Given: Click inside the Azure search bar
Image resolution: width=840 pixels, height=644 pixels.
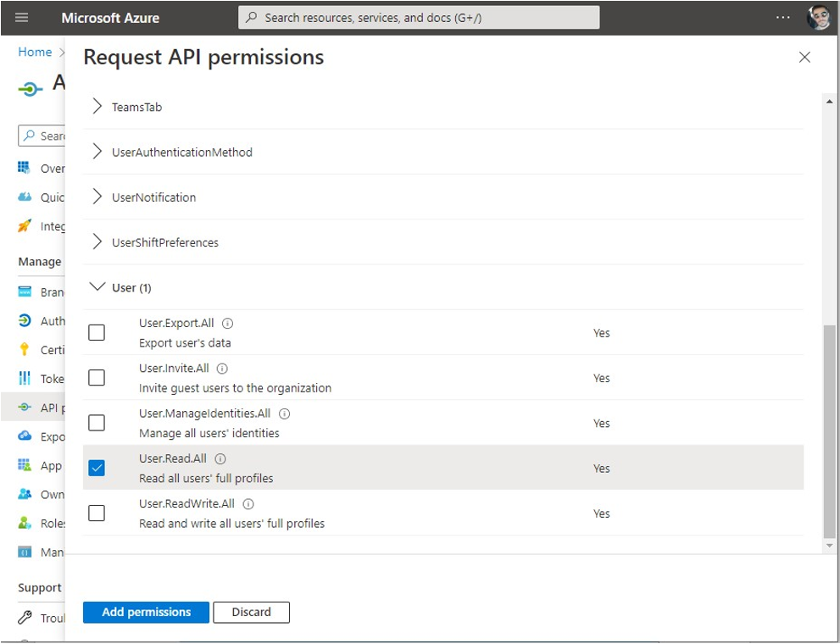Looking at the screenshot, I should pyautogui.click(x=418, y=17).
